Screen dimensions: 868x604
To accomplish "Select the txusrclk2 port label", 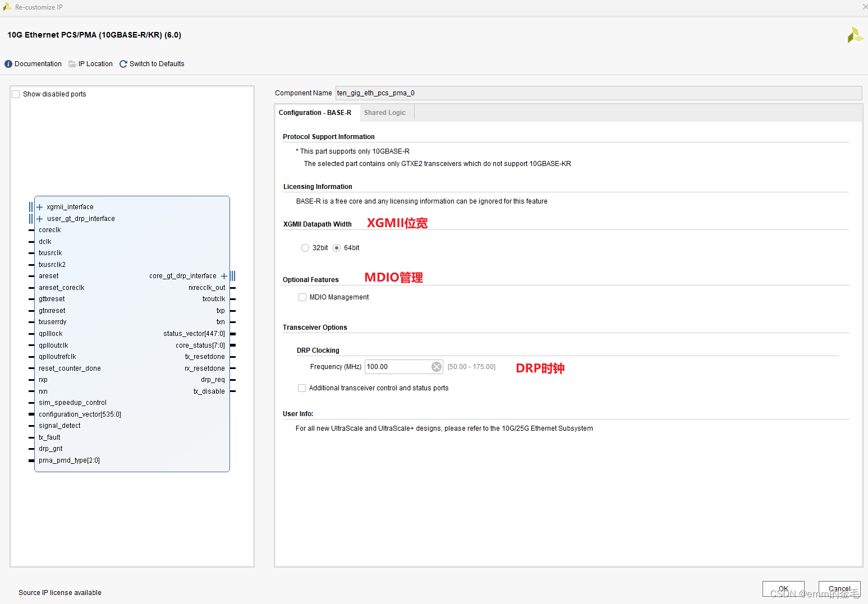I will (52, 265).
